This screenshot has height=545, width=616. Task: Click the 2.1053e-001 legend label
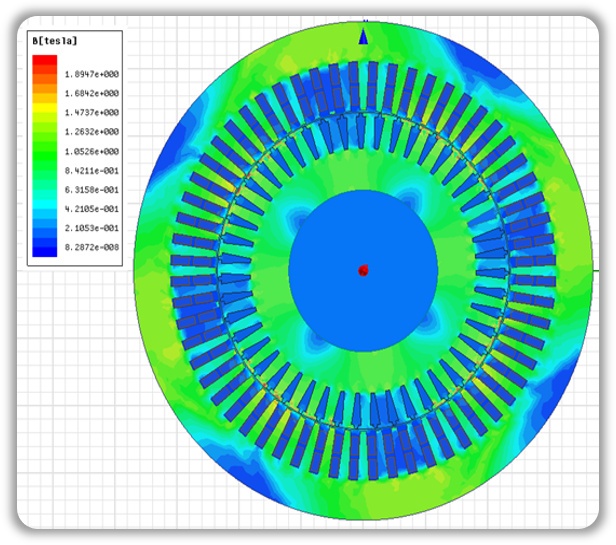point(92,228)
